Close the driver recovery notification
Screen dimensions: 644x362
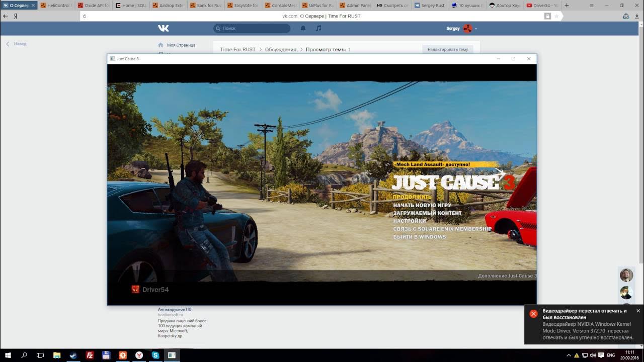[x=638, y=311]
